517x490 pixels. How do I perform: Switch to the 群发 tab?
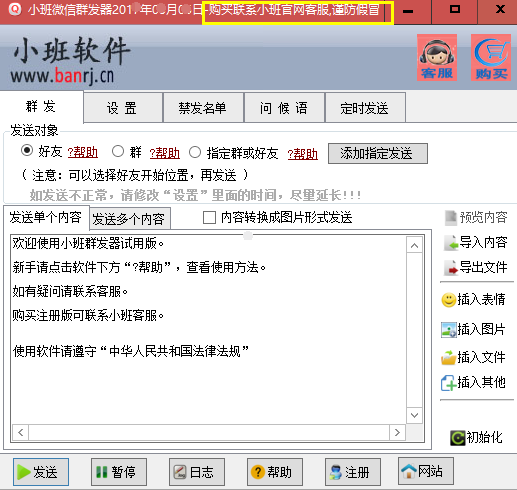pyautogui.click(x=41, y=107)
